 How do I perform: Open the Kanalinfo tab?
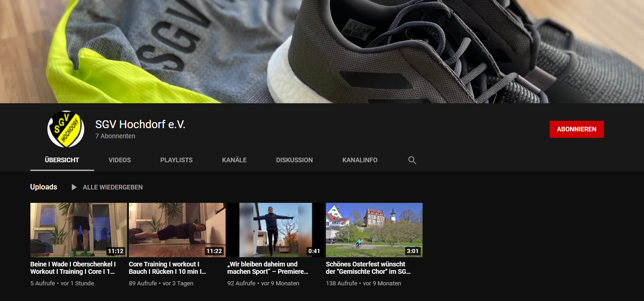tap(360, 160)
